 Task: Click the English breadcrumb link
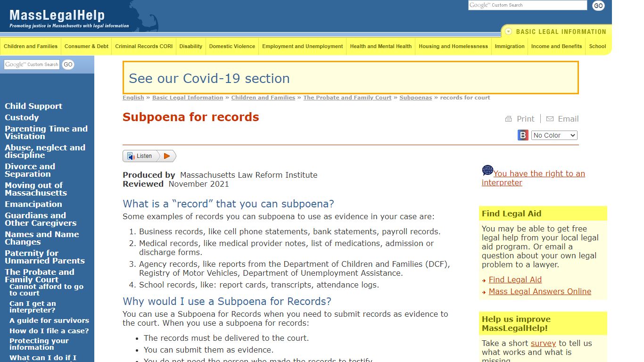(x=133, y=98)
